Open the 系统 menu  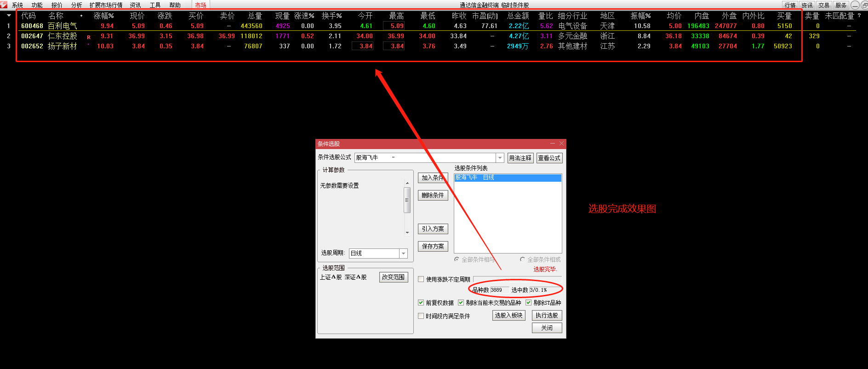click(17, 5)
